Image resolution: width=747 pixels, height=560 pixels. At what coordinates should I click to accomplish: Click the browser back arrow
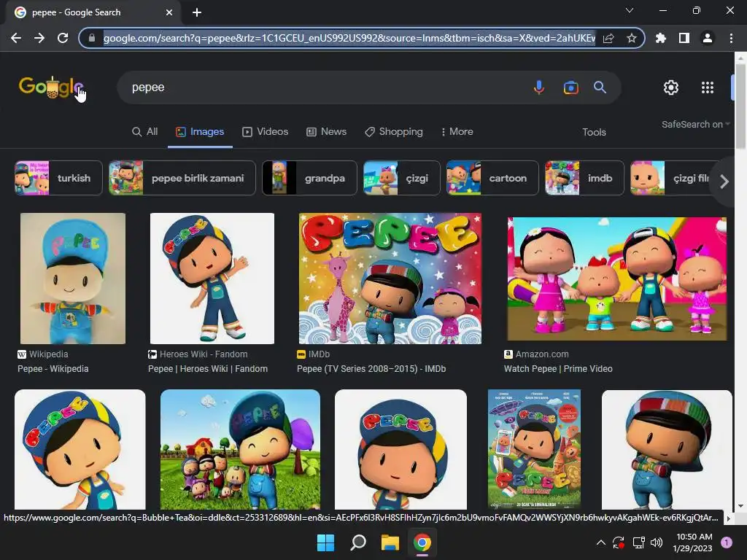click(16, 38)
